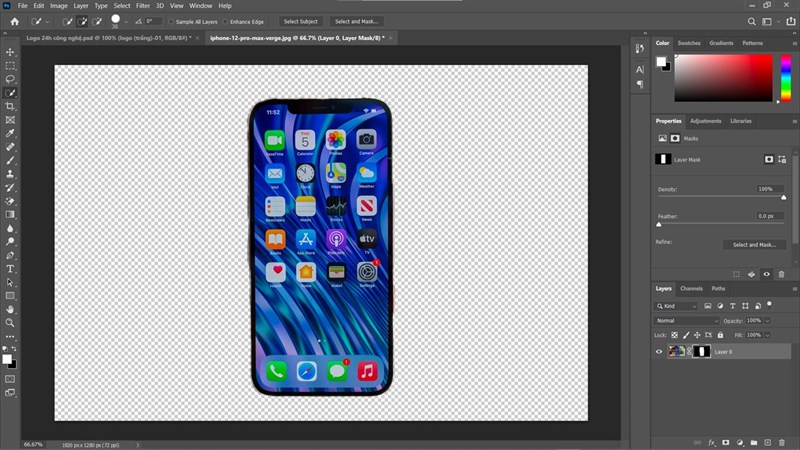Toggle Layer 0 visibility eye
Viewport: 800px width, 450px height.
pyautogui.click(x=659, y=352)
